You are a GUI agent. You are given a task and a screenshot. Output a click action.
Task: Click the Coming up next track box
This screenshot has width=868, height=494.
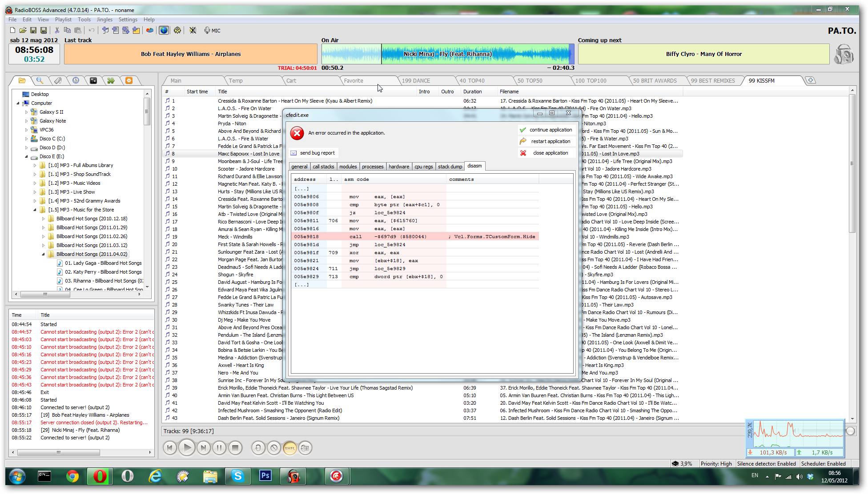(703, 54)
